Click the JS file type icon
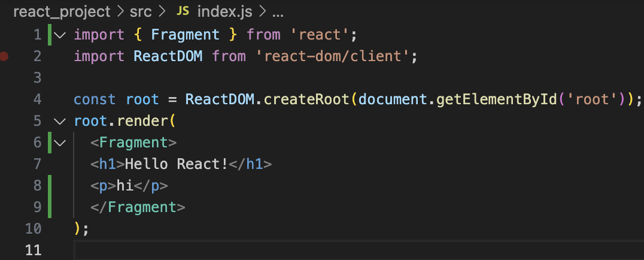The image size is (644, 260). click(x=183, y=11)
